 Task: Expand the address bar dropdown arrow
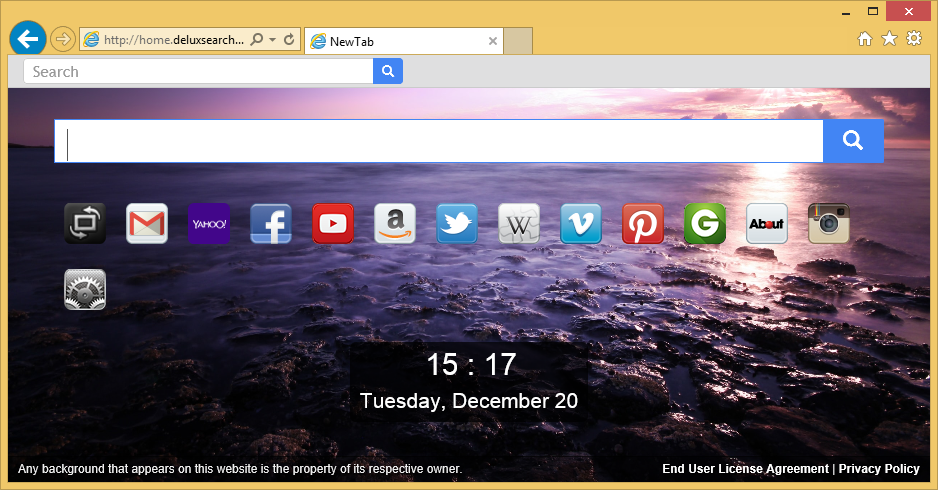273,39
